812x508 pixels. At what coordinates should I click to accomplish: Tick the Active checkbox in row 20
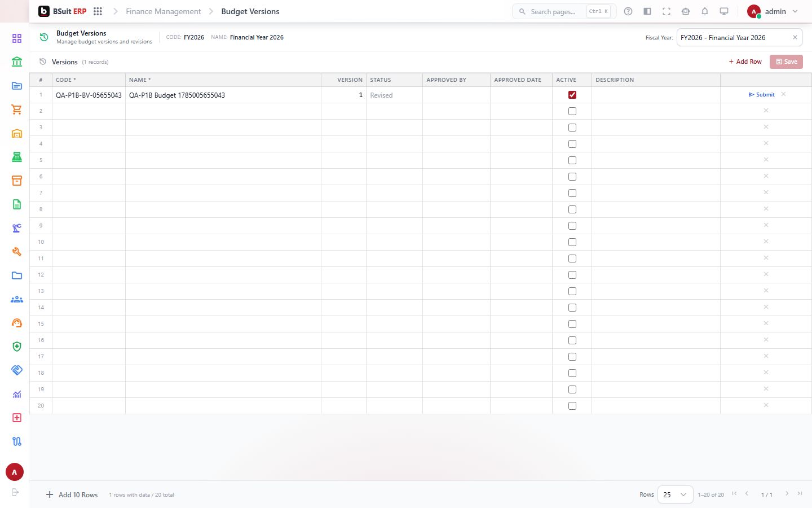[572, 406]
